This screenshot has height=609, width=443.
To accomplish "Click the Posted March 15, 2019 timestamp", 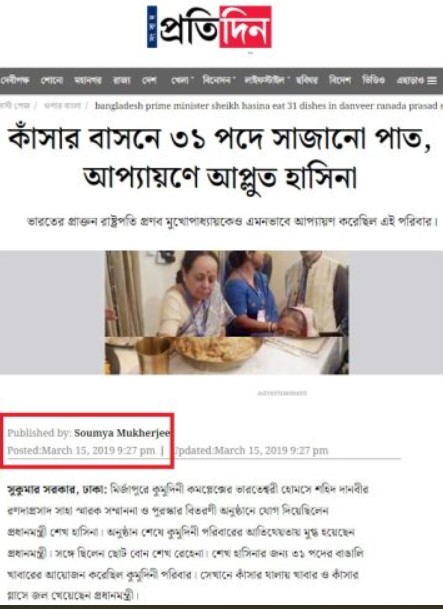I will [81, 451].
